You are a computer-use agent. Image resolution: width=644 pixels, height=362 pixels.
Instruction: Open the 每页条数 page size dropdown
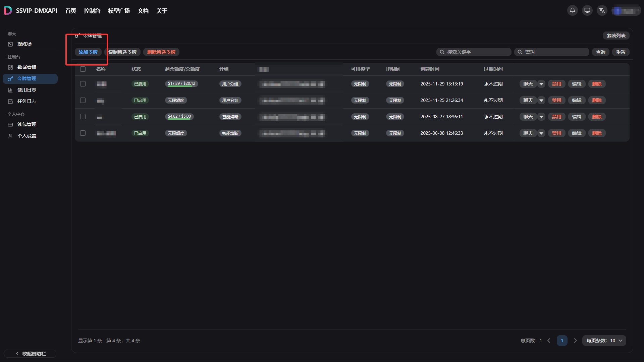click(604, 341)
